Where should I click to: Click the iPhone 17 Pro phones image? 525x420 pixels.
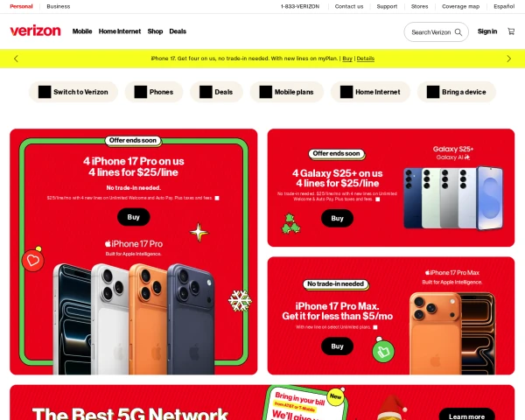(134, 318)
